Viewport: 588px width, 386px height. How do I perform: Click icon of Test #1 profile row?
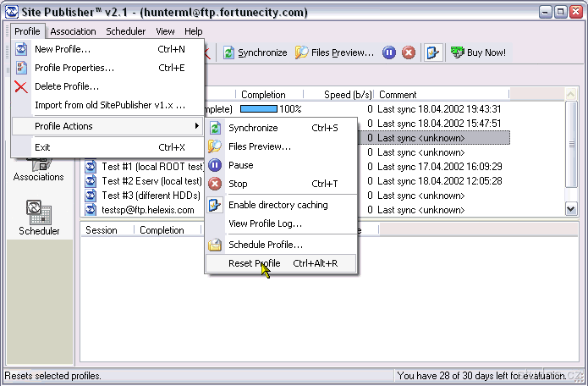click(91, 167)
